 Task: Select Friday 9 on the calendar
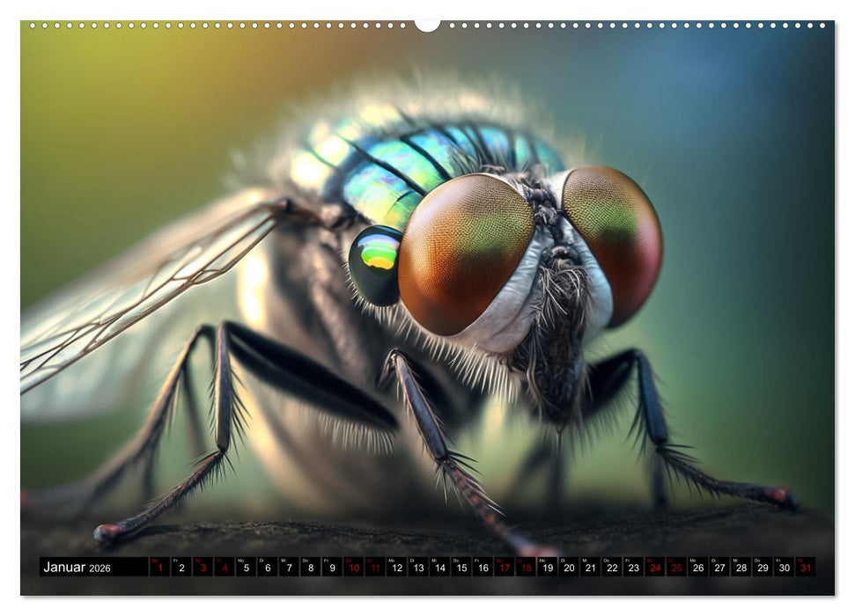332,568
